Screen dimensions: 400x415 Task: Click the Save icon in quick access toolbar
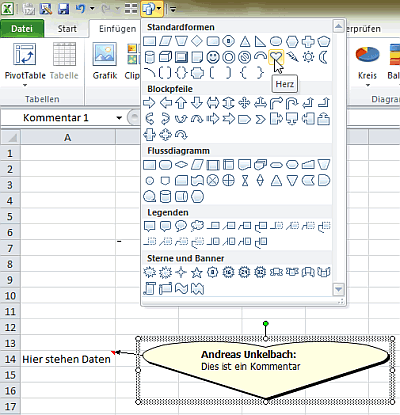[63, 9]
